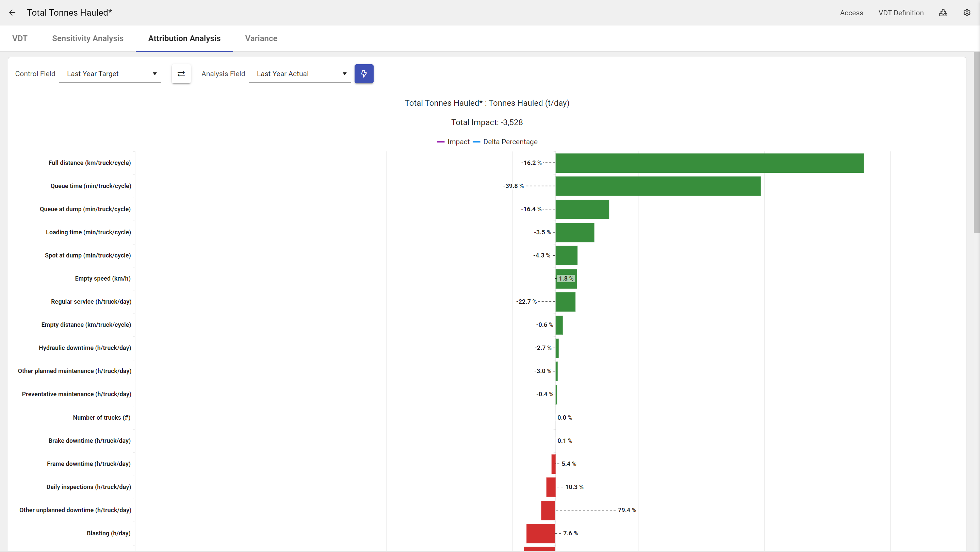Image resolution: width=980 pixels, height=552 pixels.
Task: Swap control and analysis fields
Action: [181, 74]
